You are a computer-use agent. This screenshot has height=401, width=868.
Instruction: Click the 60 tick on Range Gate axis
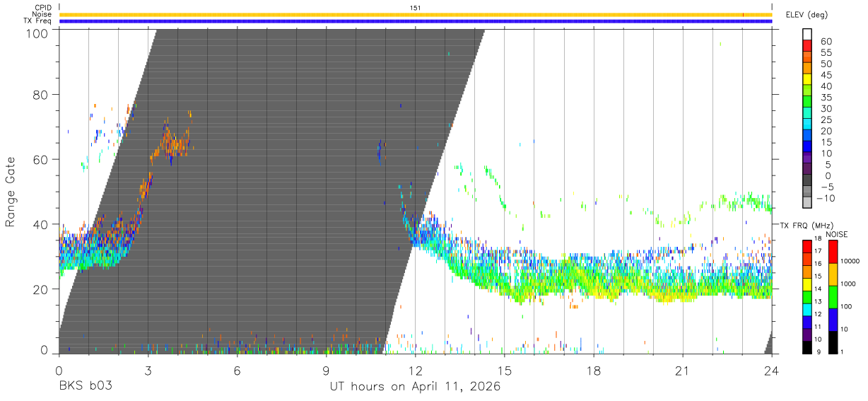pos(42,159)
